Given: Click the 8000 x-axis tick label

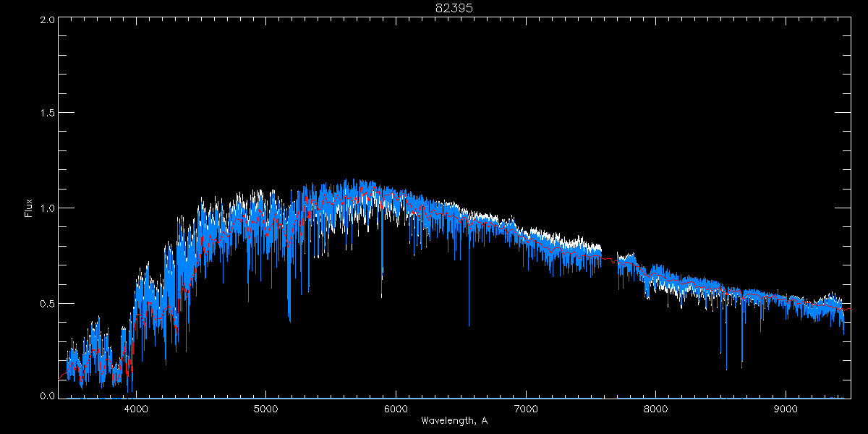Looking at the screenshot, I should pos(656,408).
